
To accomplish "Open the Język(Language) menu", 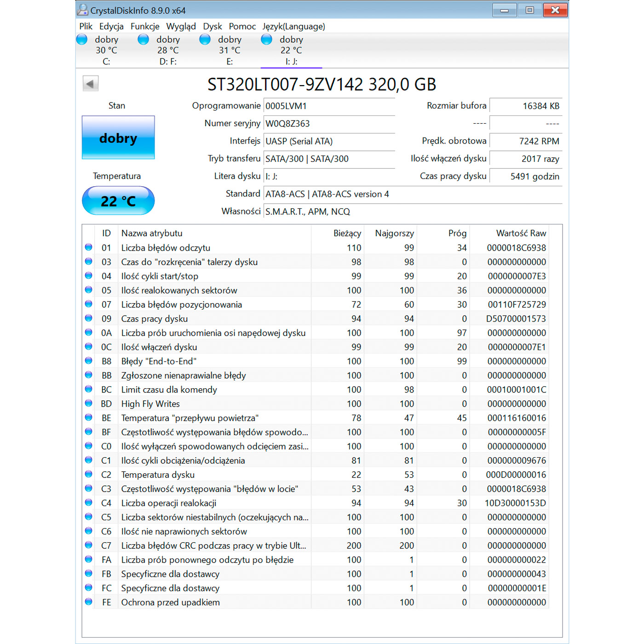I will pos(294,26).
